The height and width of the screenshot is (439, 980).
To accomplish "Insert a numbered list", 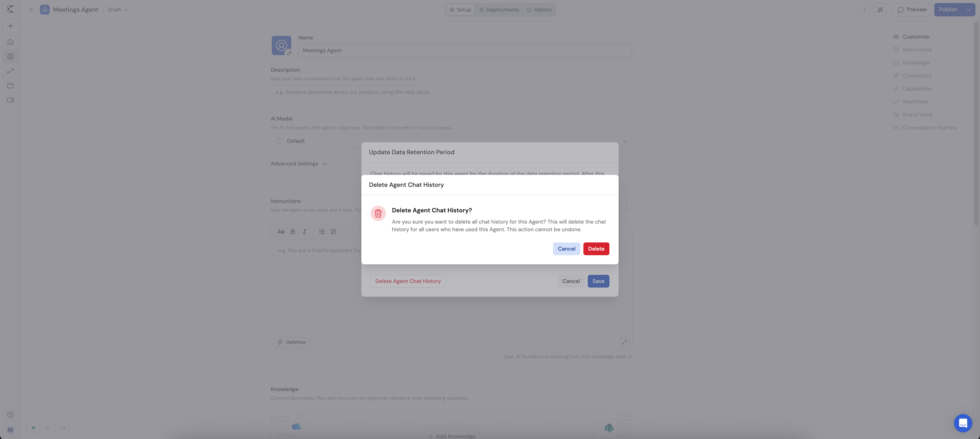I will pyautogui.click(x=334, y=231).
